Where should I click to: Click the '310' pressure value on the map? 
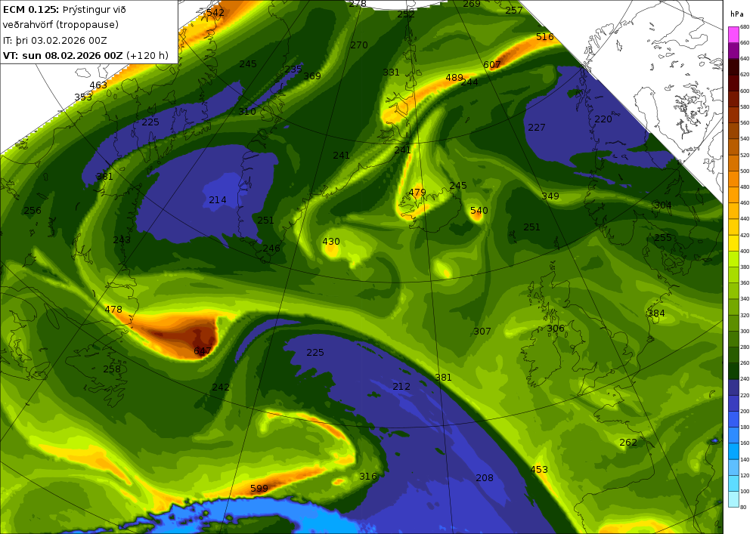click(x=247, y=112)
